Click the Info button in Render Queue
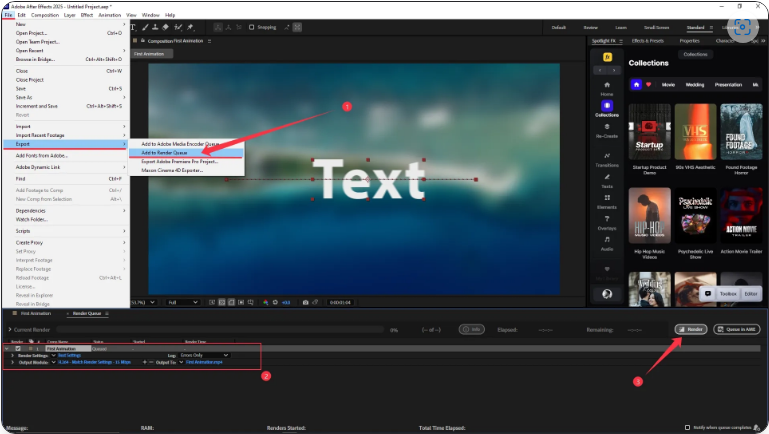This screenshot has height=434, width=769. point(472,330)
